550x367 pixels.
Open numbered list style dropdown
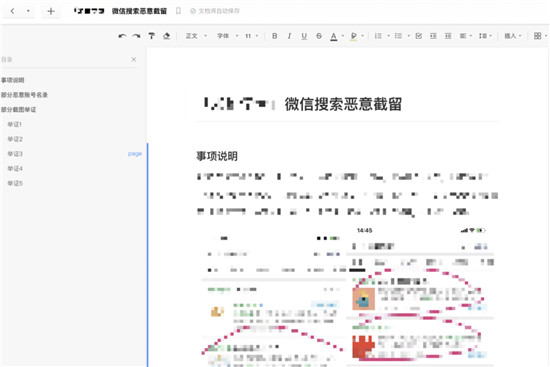coord(388,36)
